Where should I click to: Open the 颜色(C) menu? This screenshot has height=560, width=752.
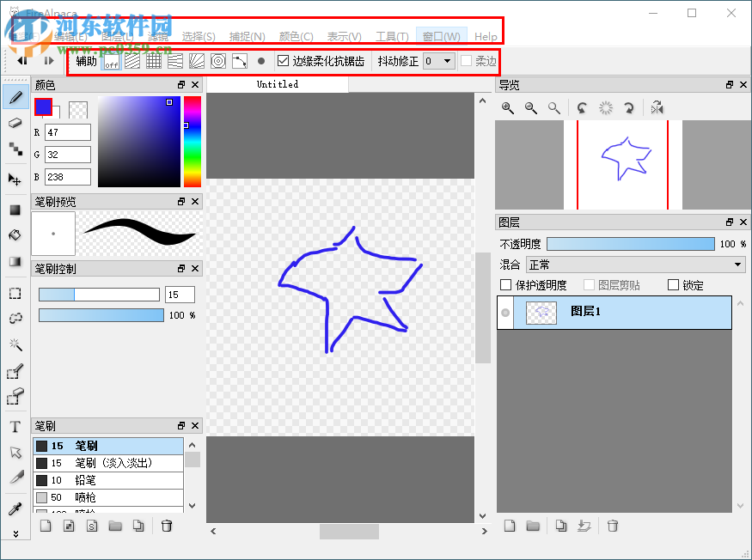pyautogui.click(x=295, y=36)
